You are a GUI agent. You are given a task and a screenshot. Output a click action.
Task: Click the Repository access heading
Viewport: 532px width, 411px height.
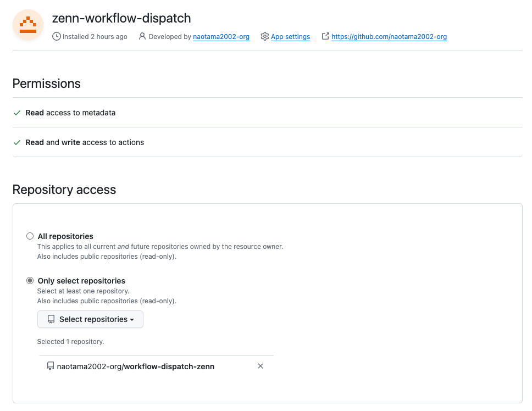point(64,190)
